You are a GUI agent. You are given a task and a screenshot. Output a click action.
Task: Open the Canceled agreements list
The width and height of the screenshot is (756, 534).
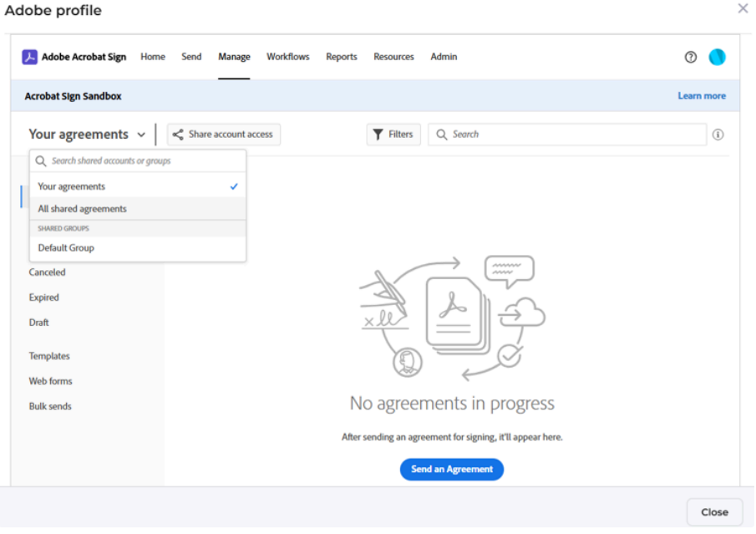click(48, 272)
